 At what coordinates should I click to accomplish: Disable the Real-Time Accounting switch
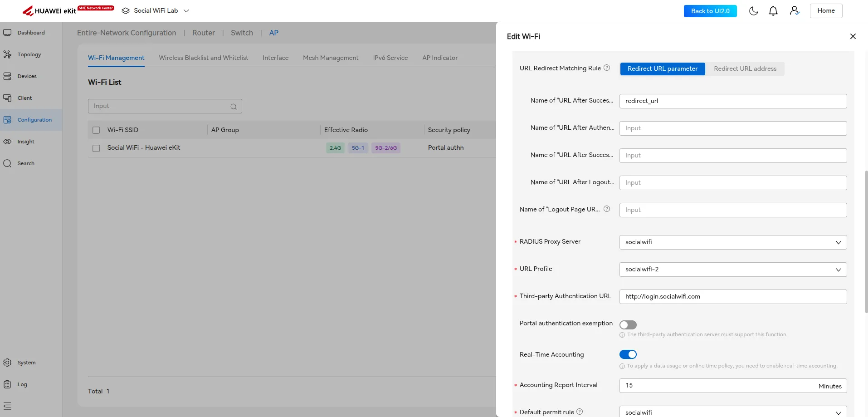pos(628,354)
